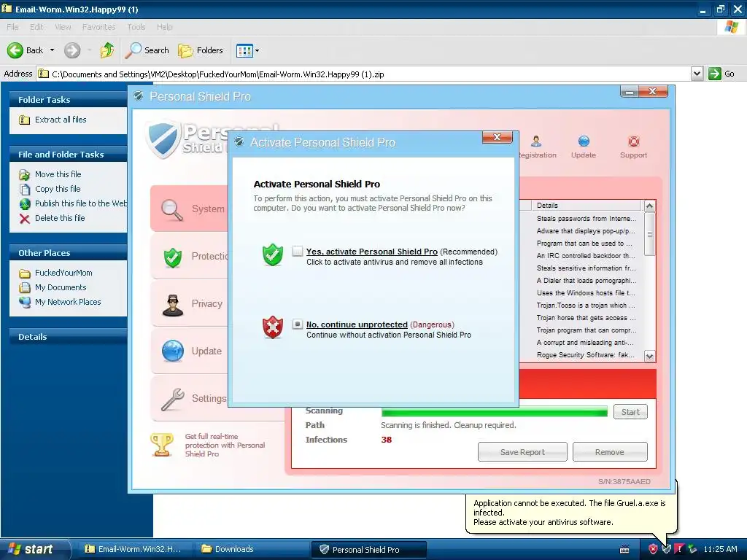Open the My Documents link
This screenshot has height=560, width=747.
[x=61, y=287]
